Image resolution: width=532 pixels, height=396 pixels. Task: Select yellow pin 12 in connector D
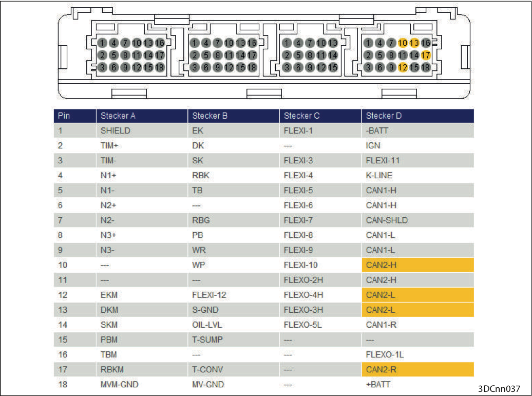tap(403, 67)
